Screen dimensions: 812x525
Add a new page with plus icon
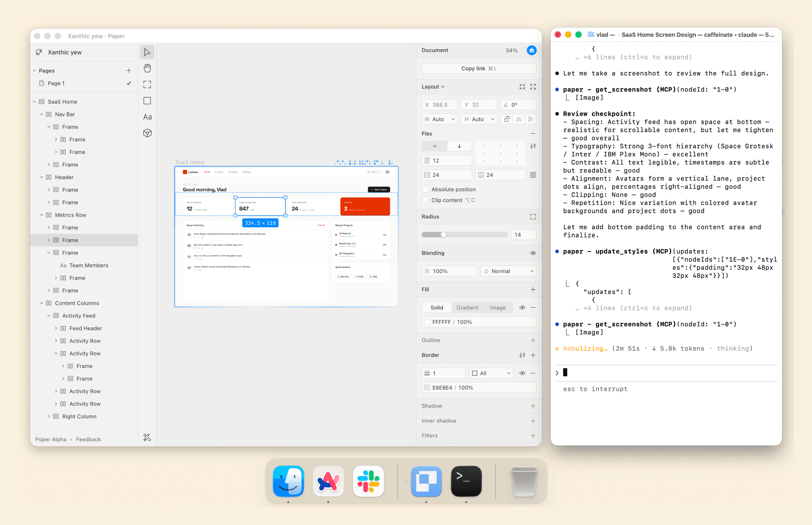[129, 71]
